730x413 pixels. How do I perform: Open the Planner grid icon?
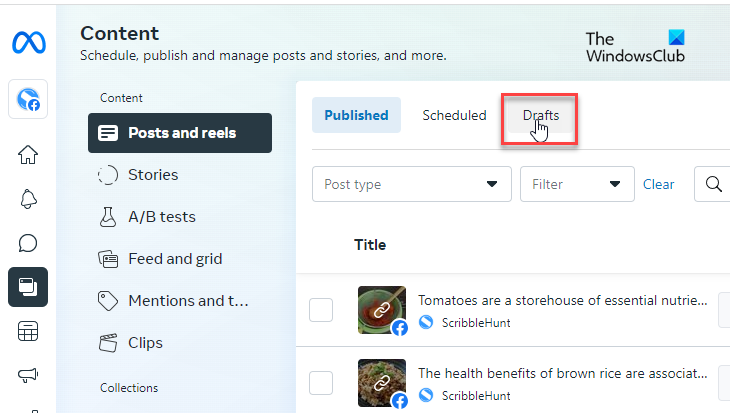pos(28,331)
